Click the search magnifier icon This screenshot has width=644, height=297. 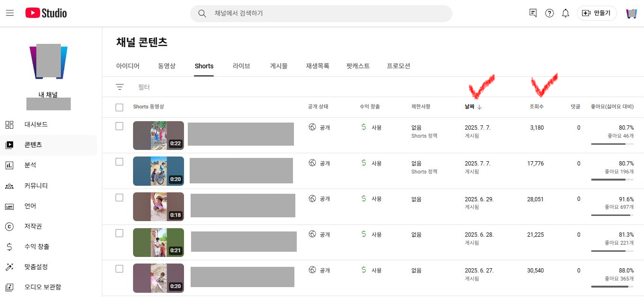point(202,14)
